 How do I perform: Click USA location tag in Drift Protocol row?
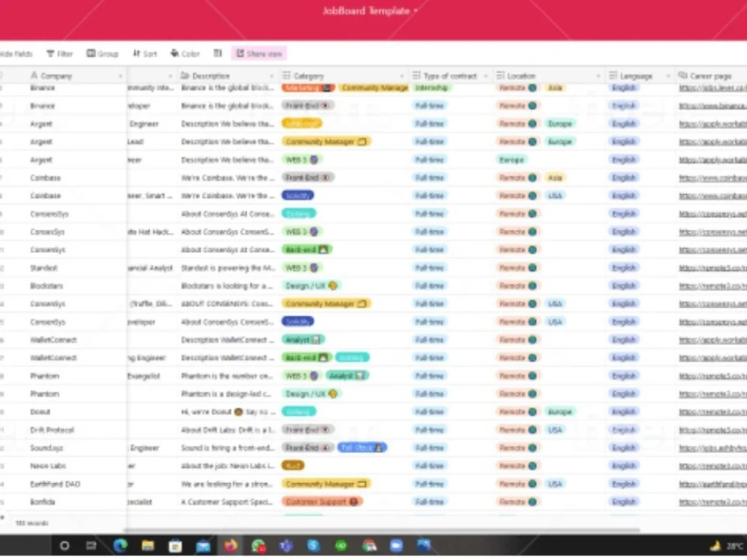click(555, 429)
